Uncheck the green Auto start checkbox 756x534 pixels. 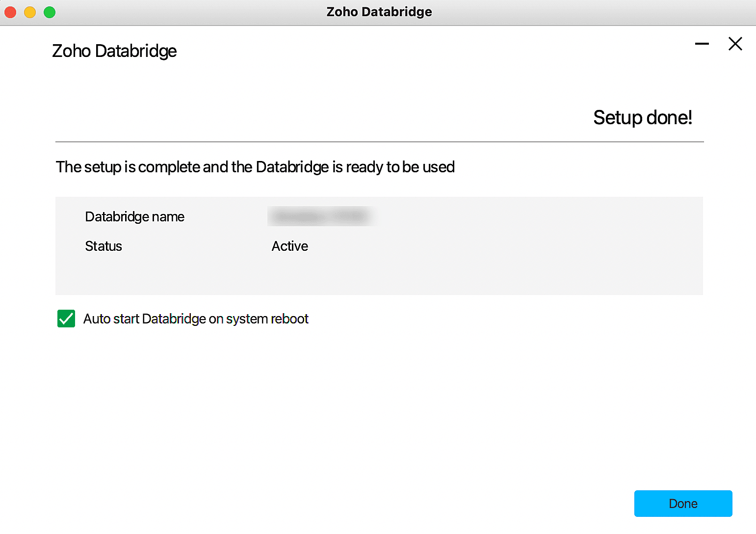click(66, 319)
